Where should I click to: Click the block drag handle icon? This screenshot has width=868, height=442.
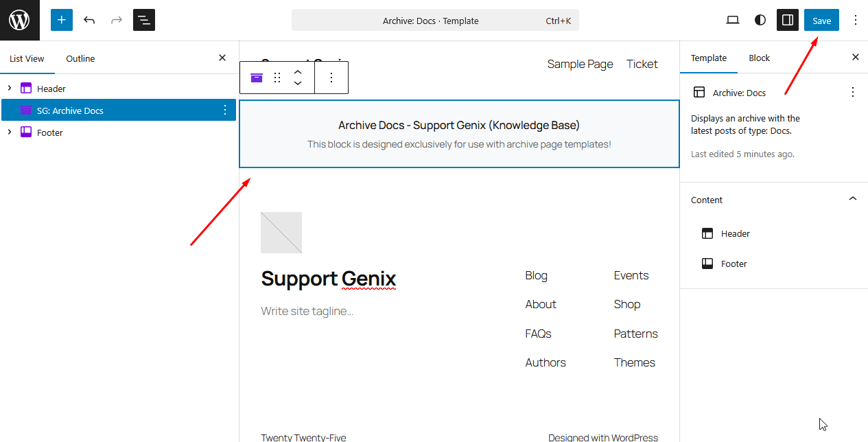point(277,78)
